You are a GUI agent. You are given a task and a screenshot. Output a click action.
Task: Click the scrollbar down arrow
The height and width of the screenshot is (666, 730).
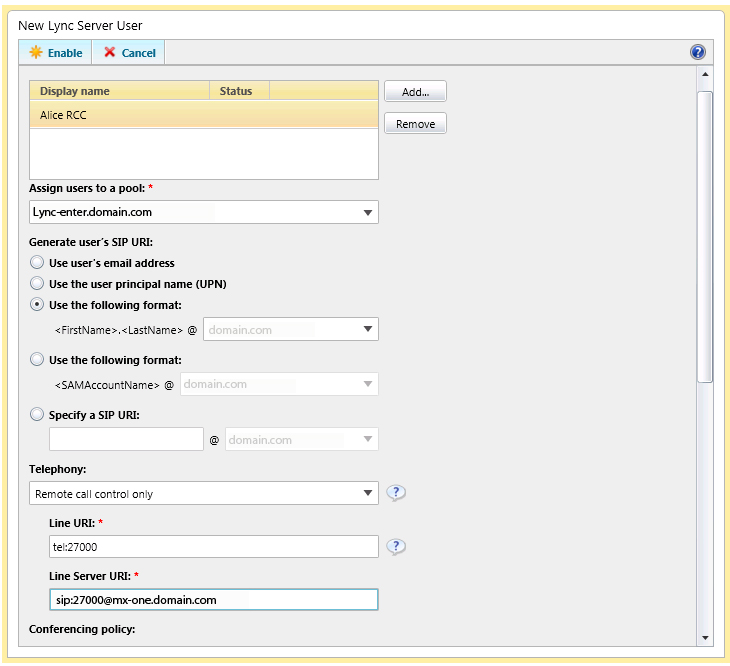coord(704,637)
